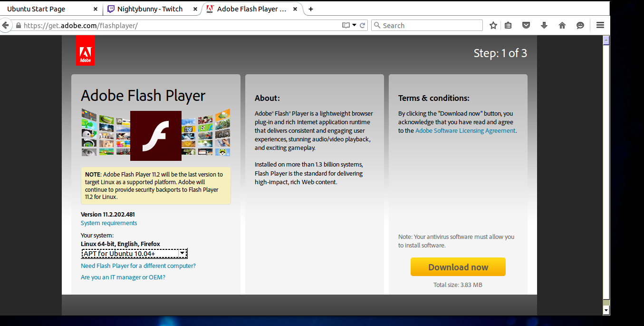Click the Flash Player logo image
This screenshot has height=326, width=644.
[156, 136]
